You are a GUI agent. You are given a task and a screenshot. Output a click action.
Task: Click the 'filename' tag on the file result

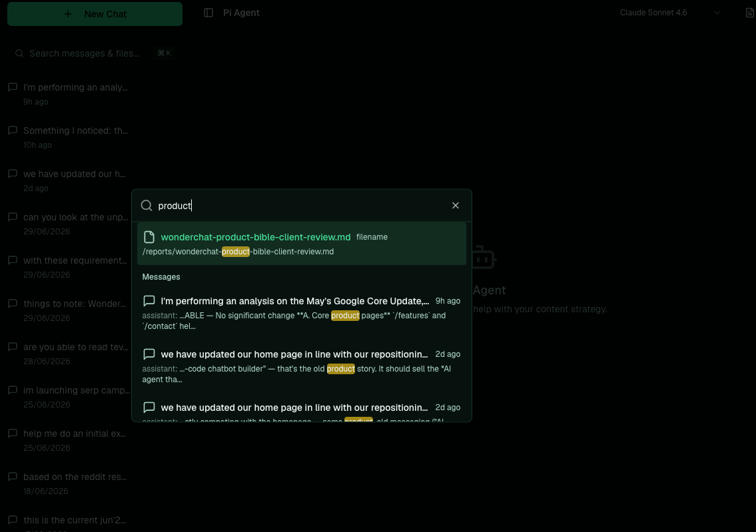pos(372,237)
